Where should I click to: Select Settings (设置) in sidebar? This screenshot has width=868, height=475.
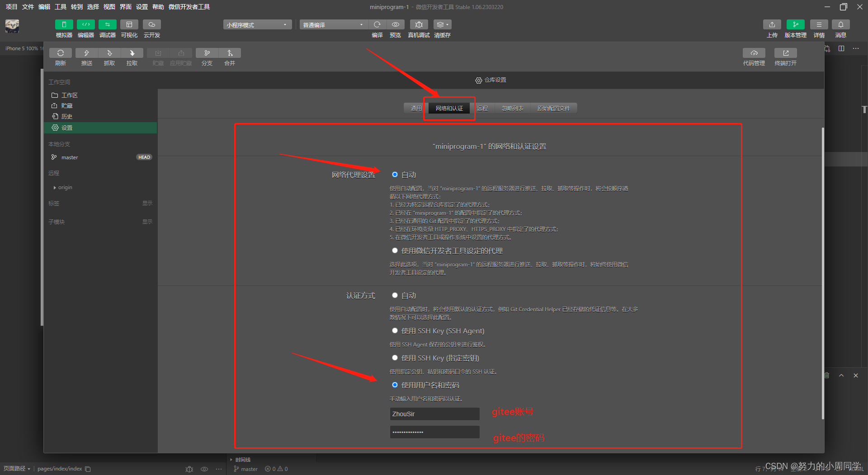[x=101, y=128]
